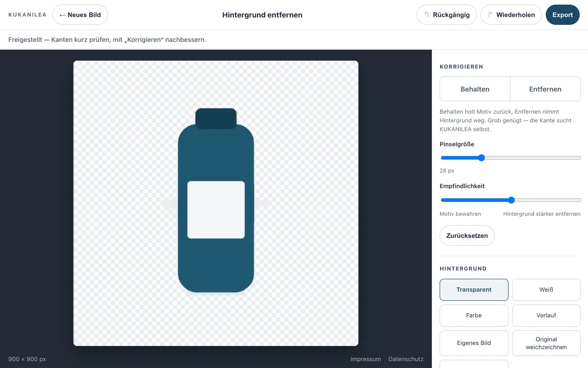588x368 pixels.
Task: Click the KORRIGIEREN section heading
Action: coord(462,67)
